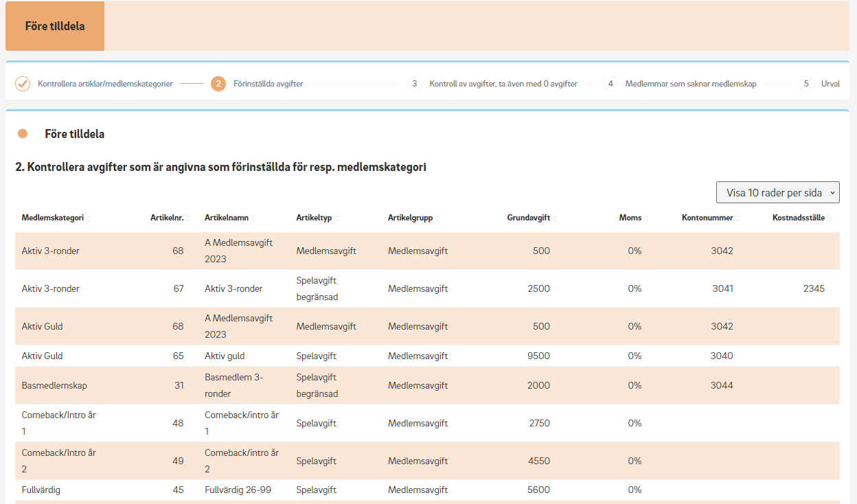Select account number 3040
857x504 pixels.
coord(722,356)
